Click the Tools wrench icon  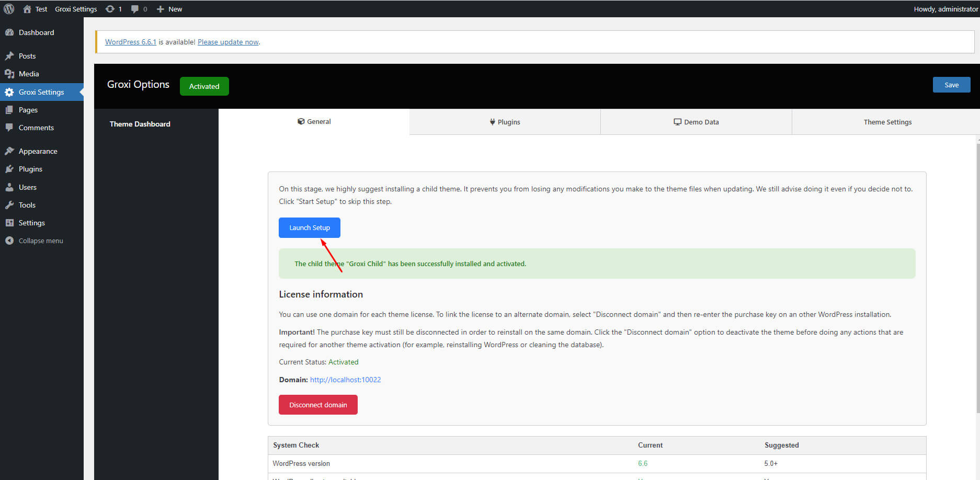point(9,205)
